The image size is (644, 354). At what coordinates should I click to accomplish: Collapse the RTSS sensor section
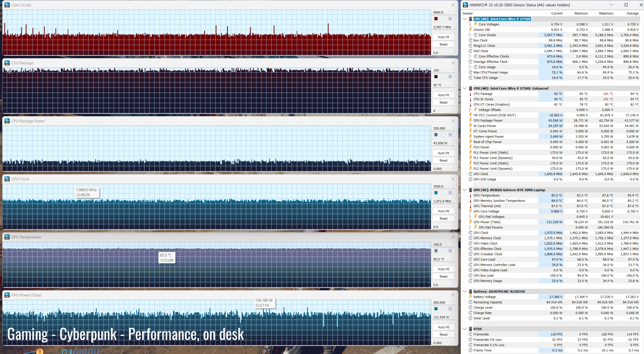(465, 329)
